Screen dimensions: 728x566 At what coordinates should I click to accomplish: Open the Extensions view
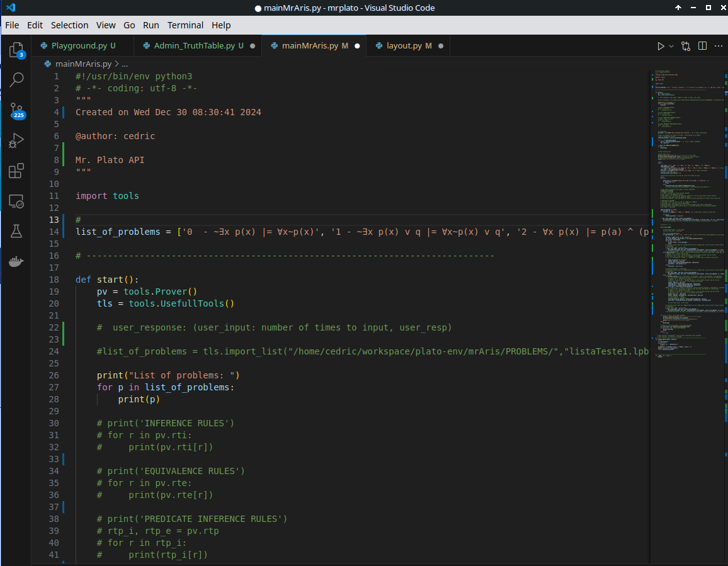(16, 171)
